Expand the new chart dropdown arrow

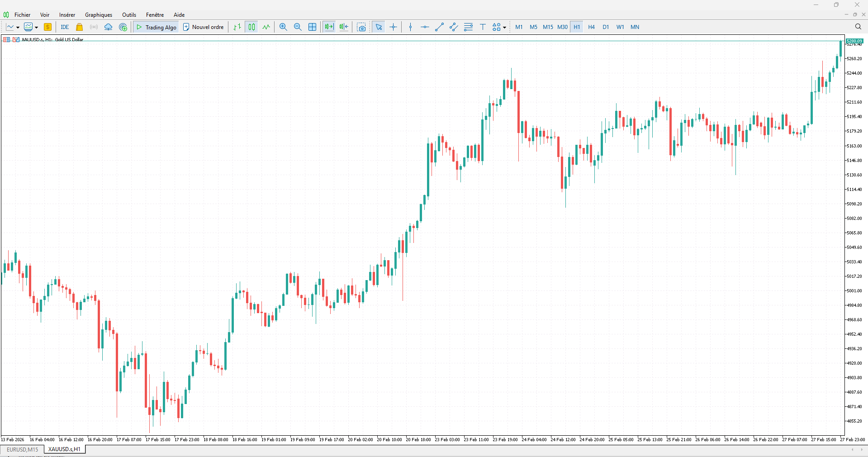(18, 28)
